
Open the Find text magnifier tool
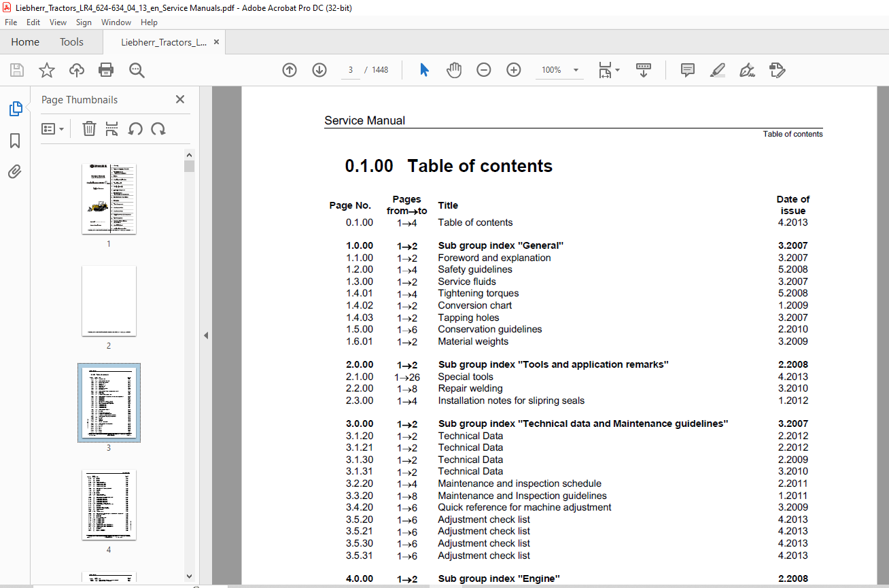point(137,70)
